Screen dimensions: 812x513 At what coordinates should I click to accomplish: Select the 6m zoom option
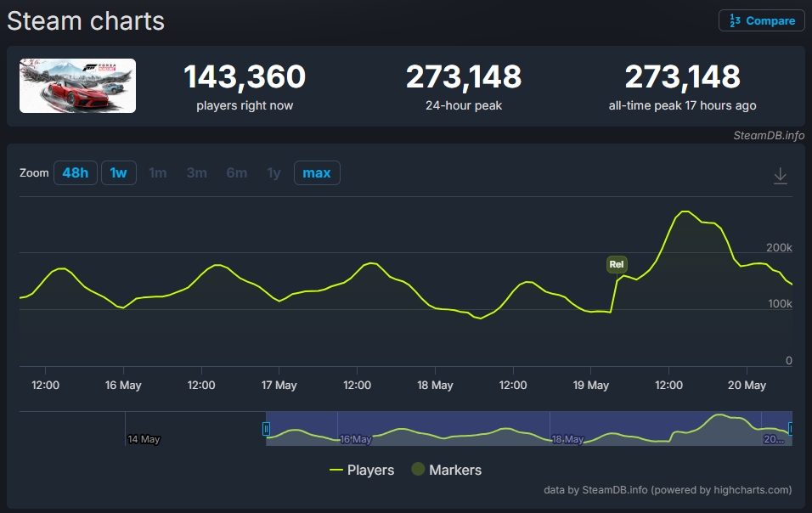click(x=237, y=173)
